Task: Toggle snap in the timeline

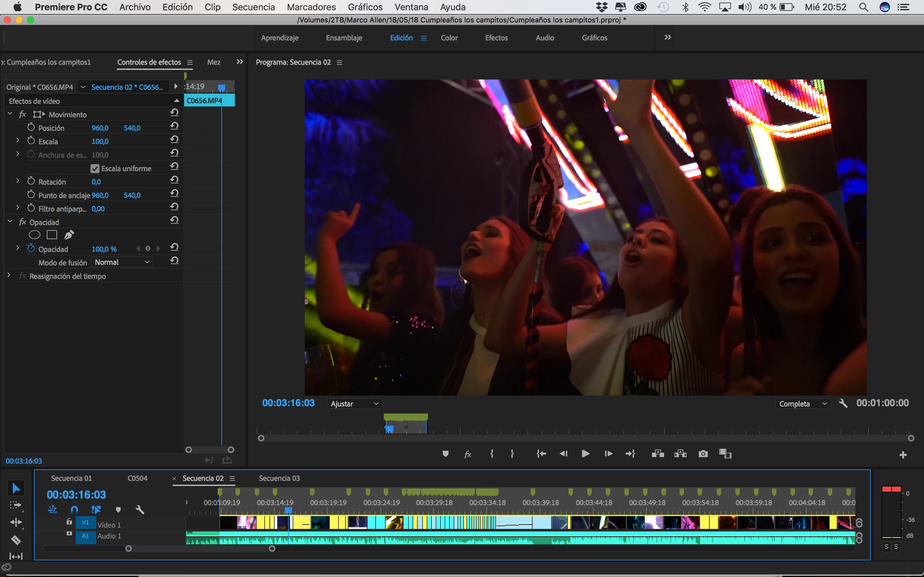Action: (x=74, y=509)
